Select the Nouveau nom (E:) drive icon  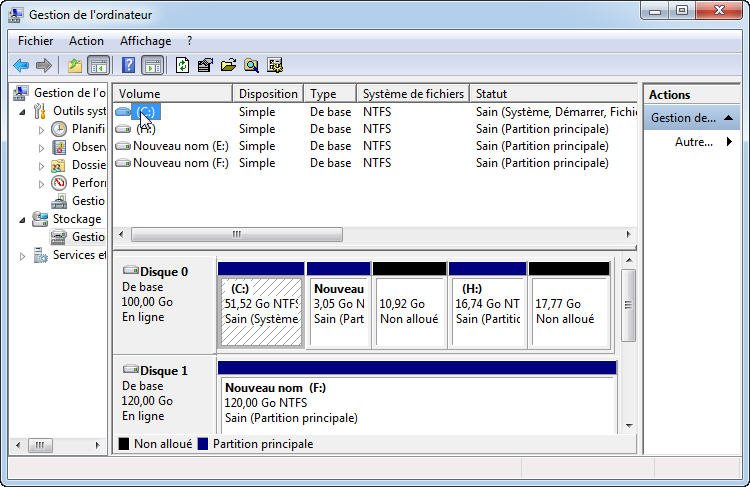pyautogui.click(x=123, y=146)
